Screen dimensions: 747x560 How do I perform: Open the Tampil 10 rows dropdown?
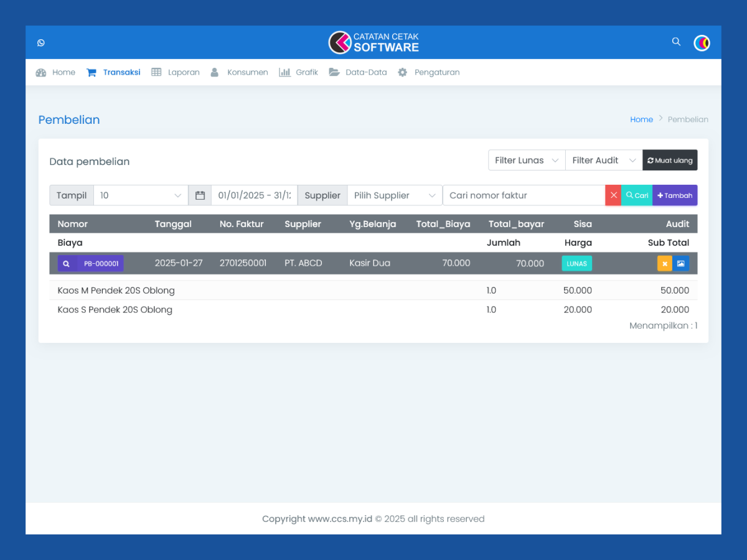[x=141, y=195]
